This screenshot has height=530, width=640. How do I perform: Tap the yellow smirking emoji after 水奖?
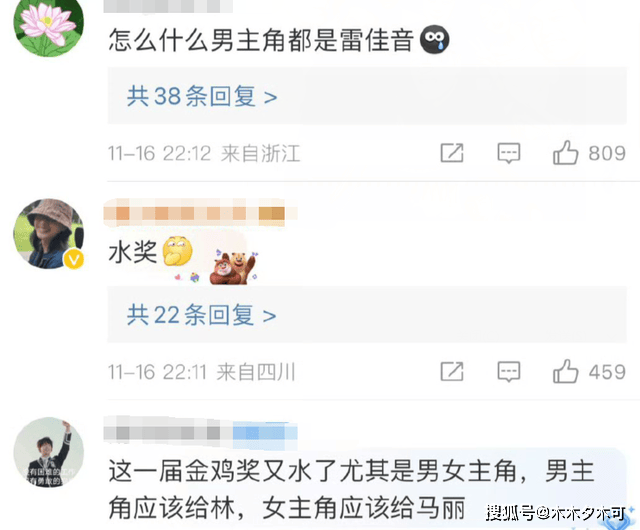pyautogui.click(x=178, y=251)
